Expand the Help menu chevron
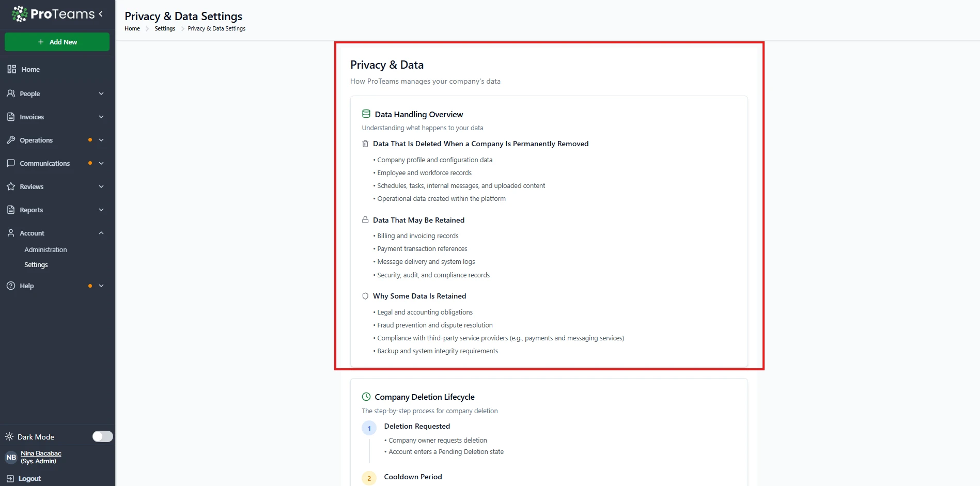This screenshot has width=980, height=486. pos(101,286)
